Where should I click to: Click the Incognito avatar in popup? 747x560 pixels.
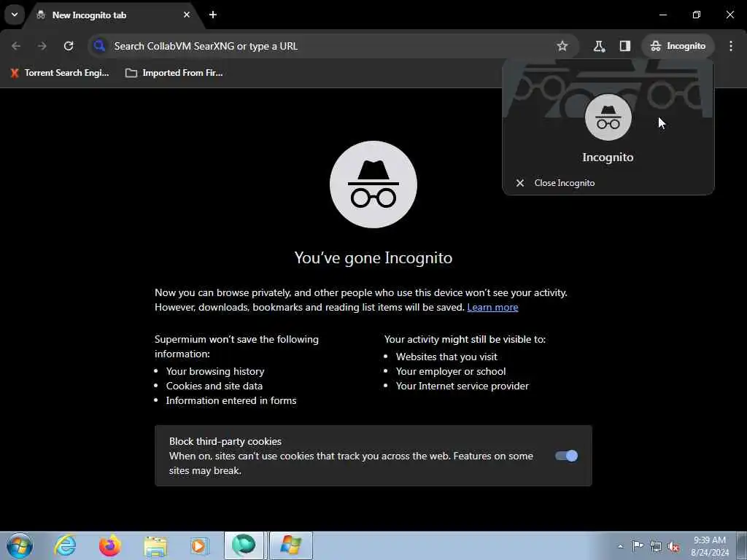pyautogui.click(x=608, y=117)
